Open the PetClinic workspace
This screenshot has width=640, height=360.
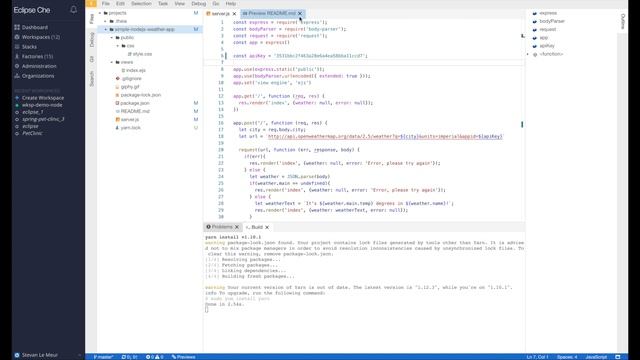32,133
